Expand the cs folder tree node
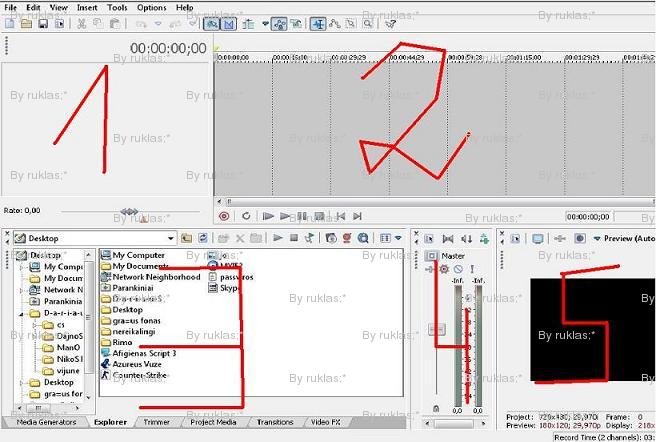The height and width of the screenshot is (442, 656). [x=36, y=325]
